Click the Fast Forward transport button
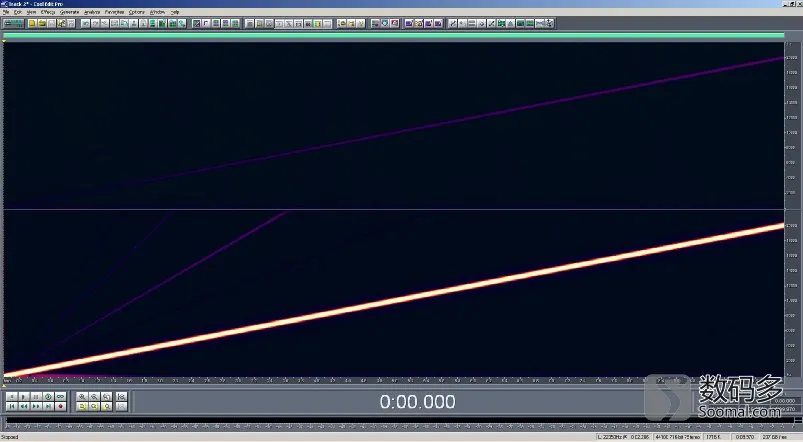Viewport: 803px width, 442px height. click(36, 406)
